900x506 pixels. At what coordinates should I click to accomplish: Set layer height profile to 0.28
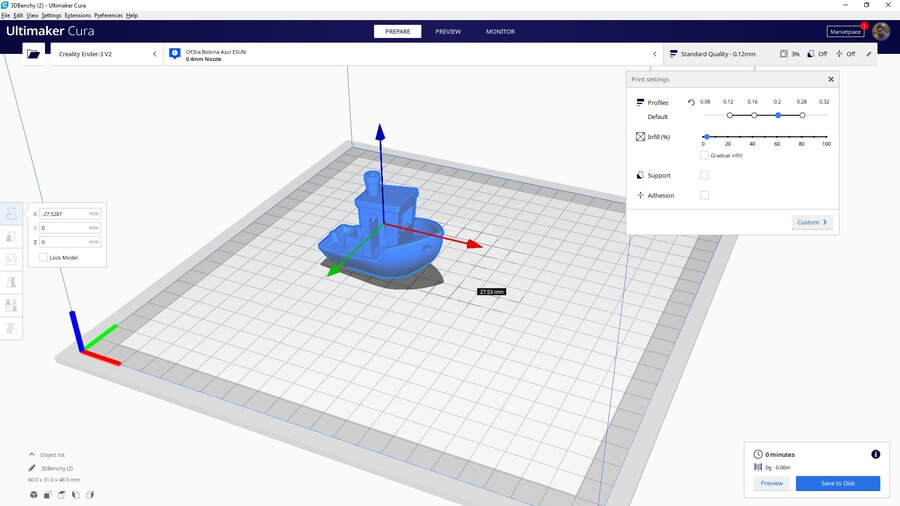(x=802, y=115)
